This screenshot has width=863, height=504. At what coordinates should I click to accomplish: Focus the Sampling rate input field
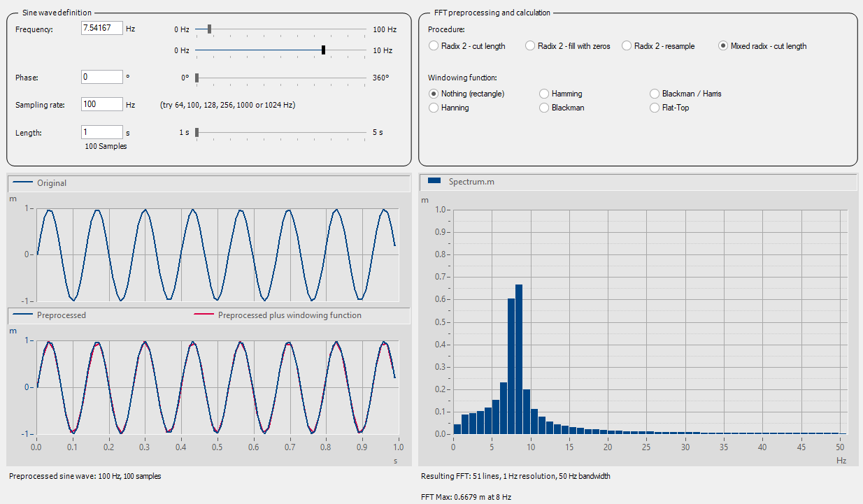(102, 105)
